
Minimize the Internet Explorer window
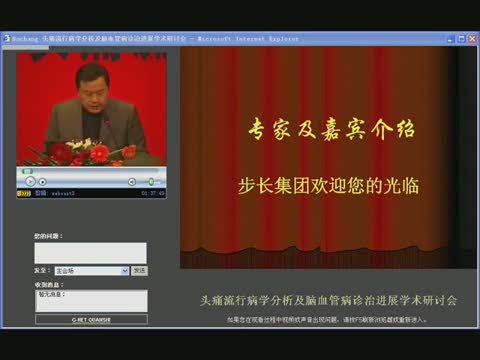450,39
